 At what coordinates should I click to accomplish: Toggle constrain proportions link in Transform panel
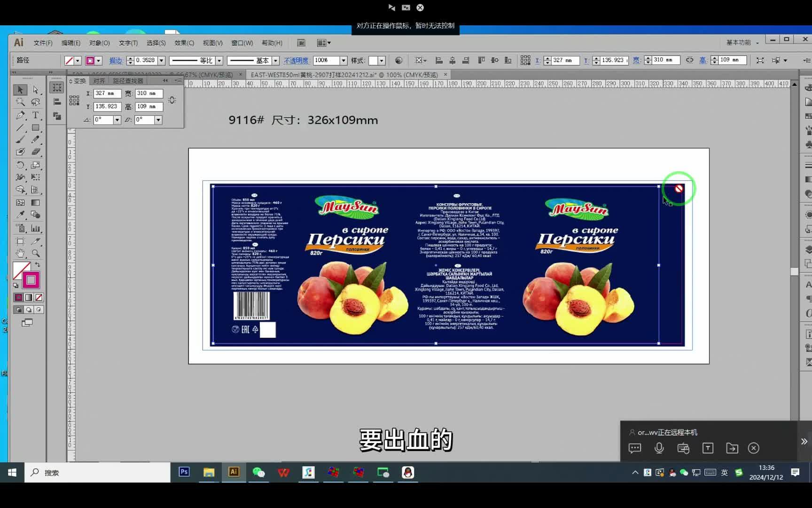pyautogui.click(x=172, y=100)
